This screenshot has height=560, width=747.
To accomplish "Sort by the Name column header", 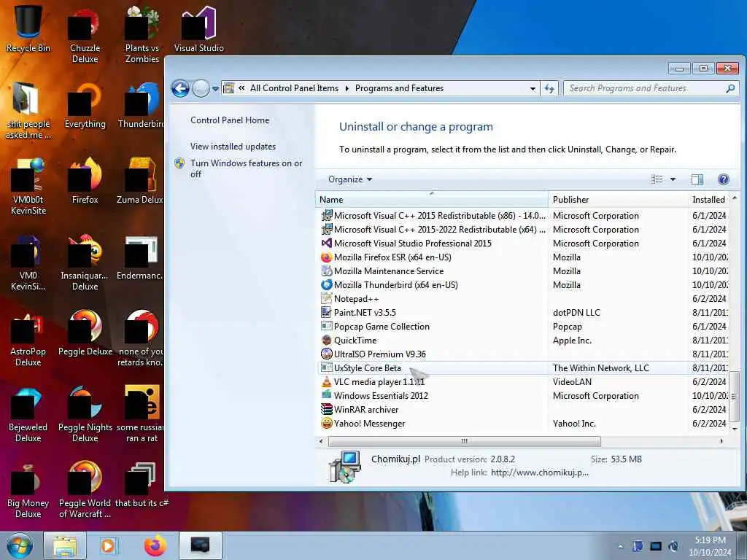I will (432, 200).
